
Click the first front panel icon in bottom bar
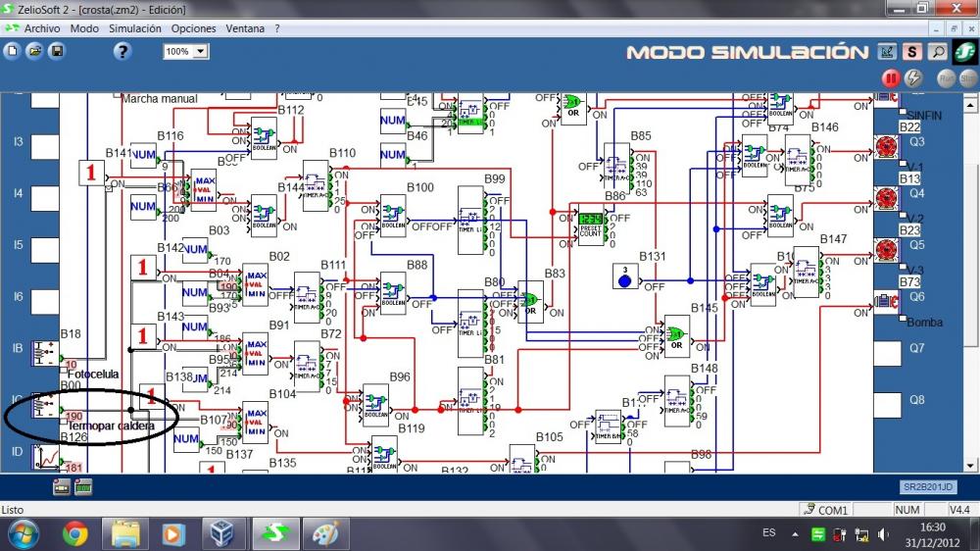click(x=61, y=486)
